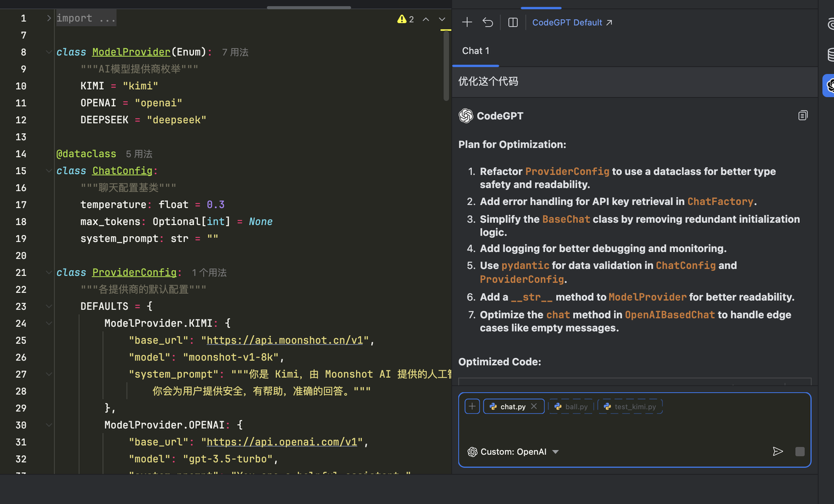Open the database tool window in sidebar
The width and height of the screenshot is (834, 504).
point(831,54)
